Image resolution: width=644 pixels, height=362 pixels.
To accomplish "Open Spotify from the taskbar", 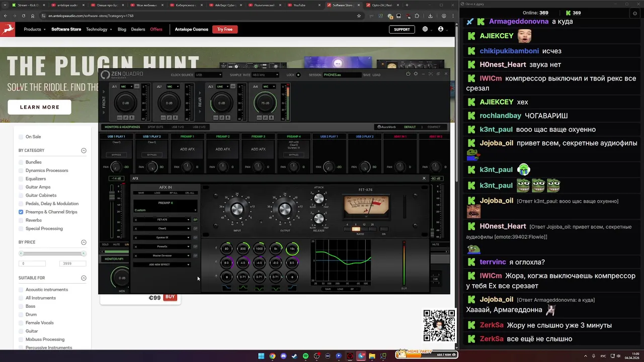I will click(305, 356).
